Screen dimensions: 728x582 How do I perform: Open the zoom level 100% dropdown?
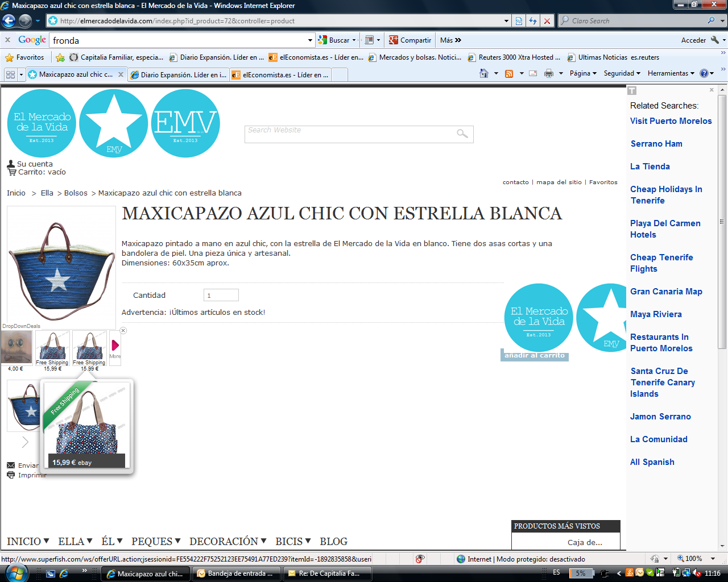tap(713, 559)
